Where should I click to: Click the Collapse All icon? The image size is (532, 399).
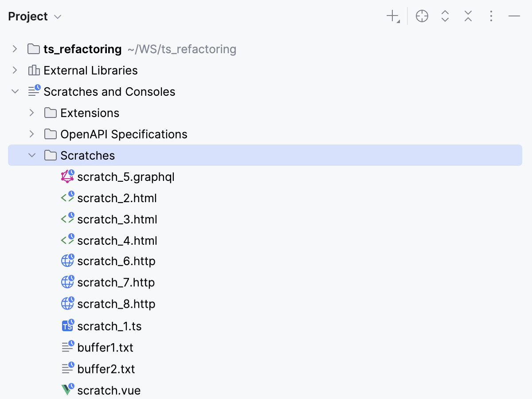(x=468, y=17)
